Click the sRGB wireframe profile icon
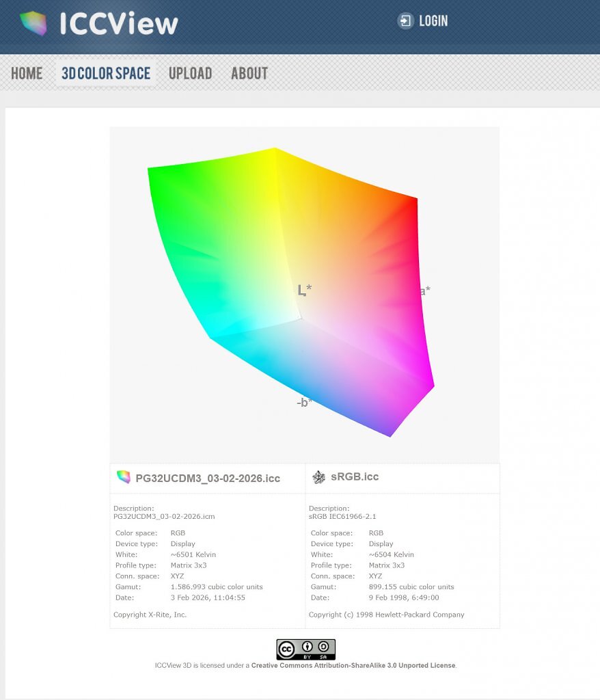This screenshot has width=600, height=700. (x=318, y=477)
